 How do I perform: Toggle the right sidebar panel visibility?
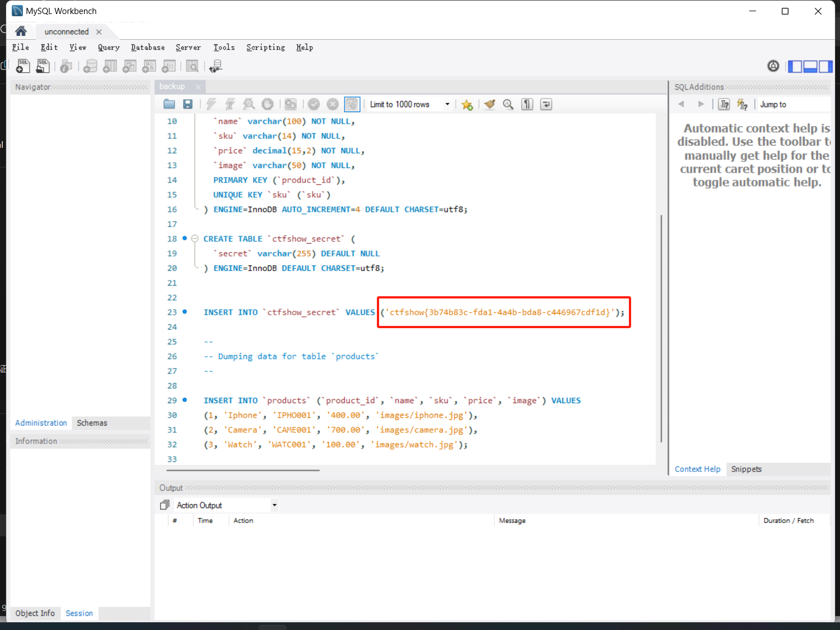click(x=825, y=67)
